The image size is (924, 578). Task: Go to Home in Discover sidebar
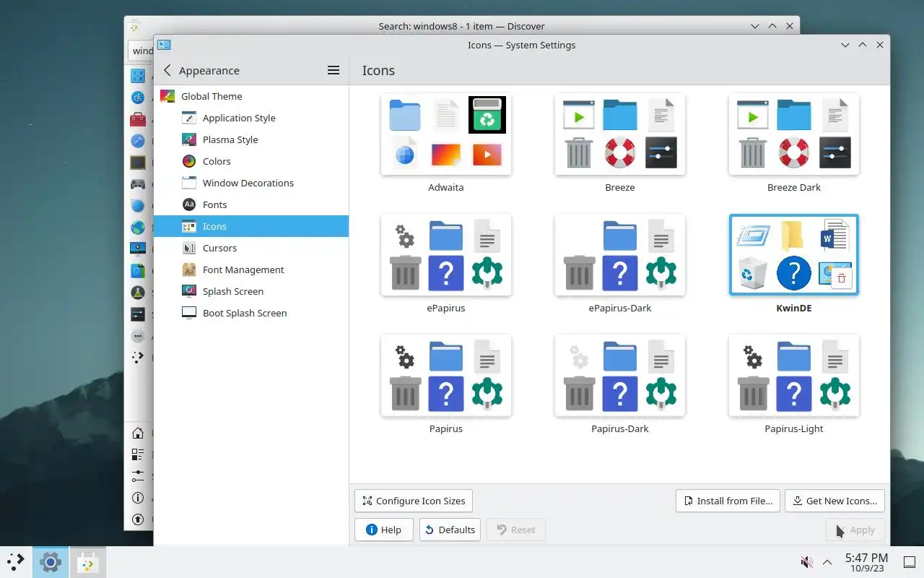[138, 433]
